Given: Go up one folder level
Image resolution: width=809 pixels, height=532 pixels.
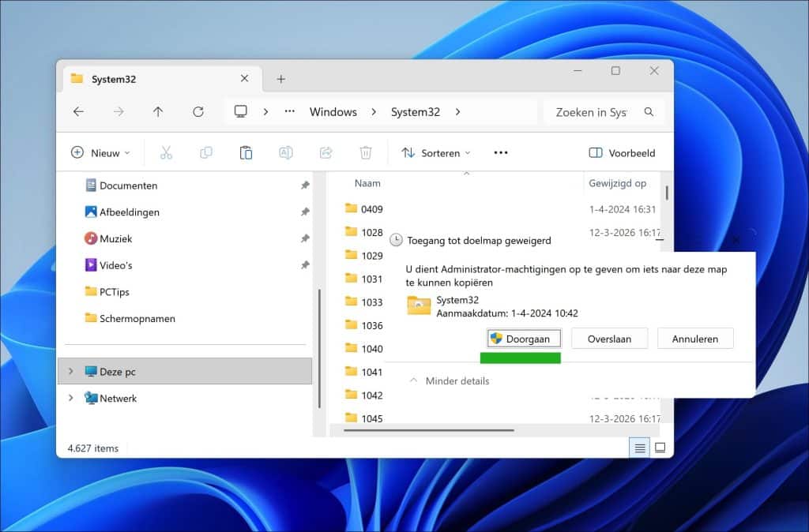Looking at the screenshot, I should 158,111.
